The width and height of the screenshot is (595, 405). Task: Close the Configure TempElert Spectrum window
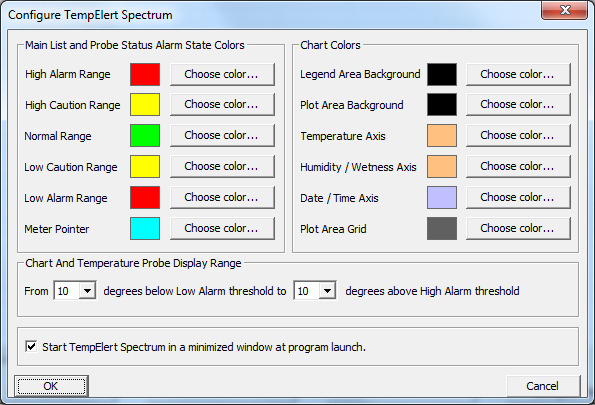pos(565,10)
